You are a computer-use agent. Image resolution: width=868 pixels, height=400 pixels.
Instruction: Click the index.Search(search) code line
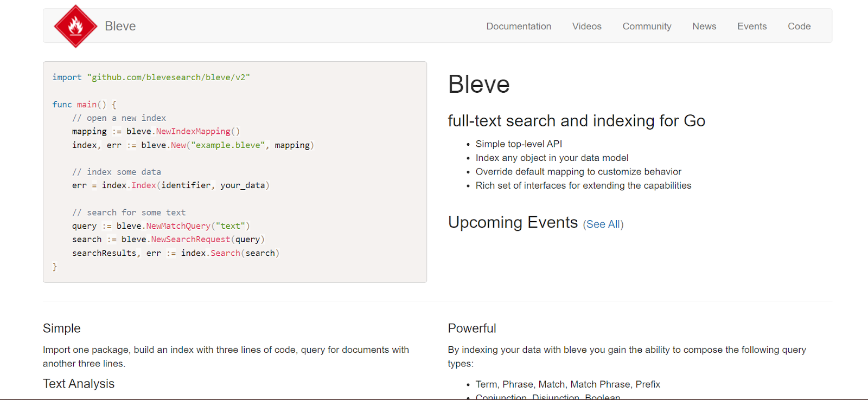click(x=176, y=253)
